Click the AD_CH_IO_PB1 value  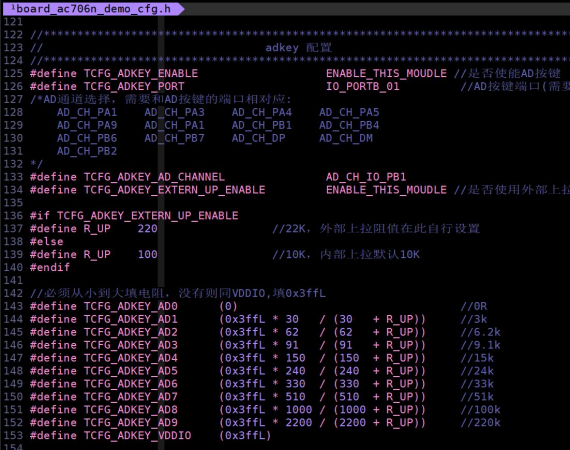pos(366,177)
